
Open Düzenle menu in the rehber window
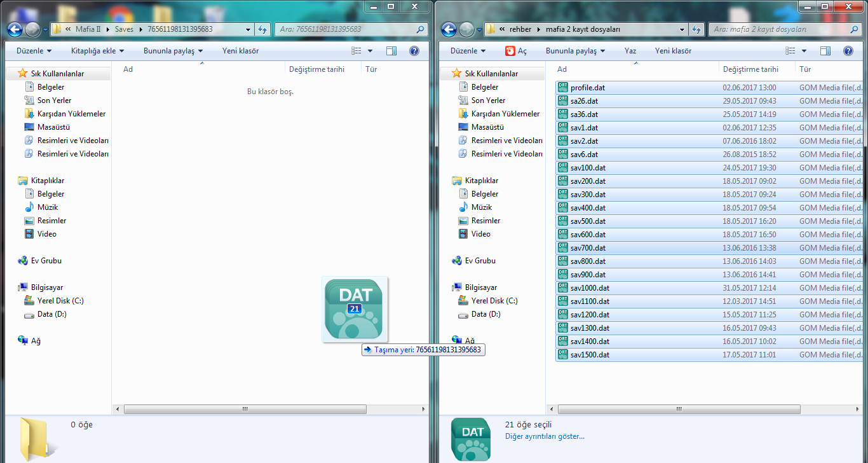click(x=468, y=51)
